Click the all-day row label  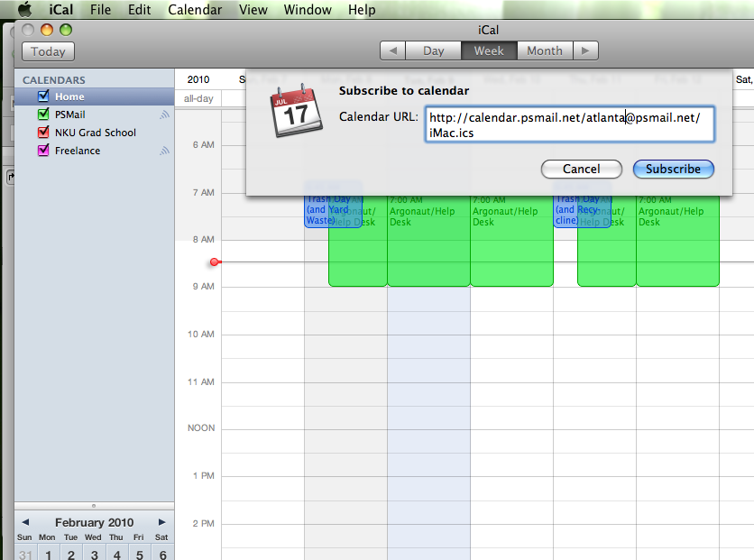(x=198, y=98)
